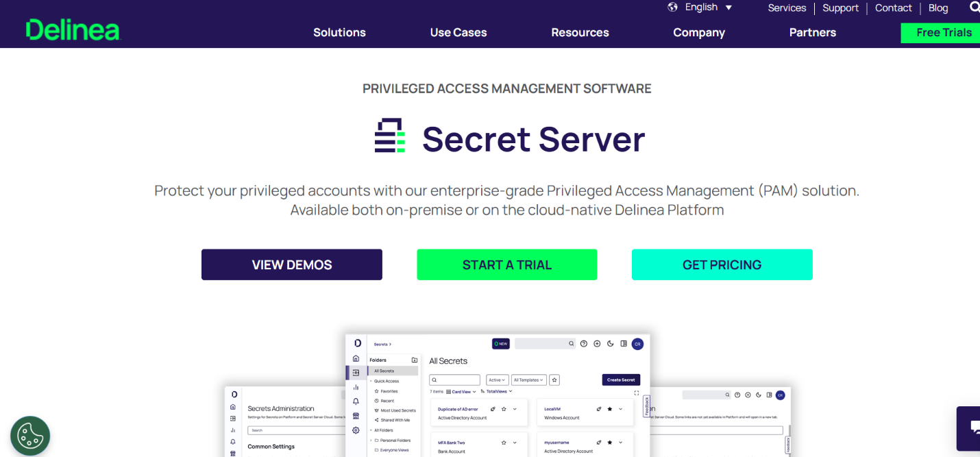The height and width of the screenshot is (457, 980).
Task: Collapse the All Folders section
Action: 371,430
